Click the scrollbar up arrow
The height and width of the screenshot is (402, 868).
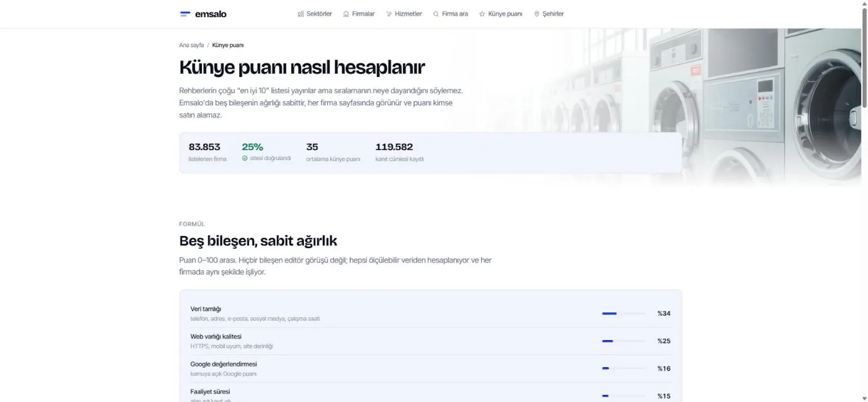[864, 4]
